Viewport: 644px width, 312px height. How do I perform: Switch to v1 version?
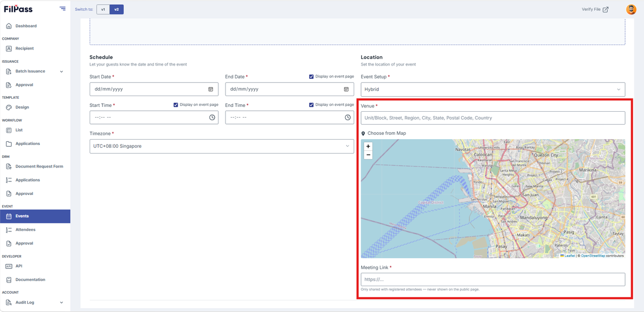103,9
